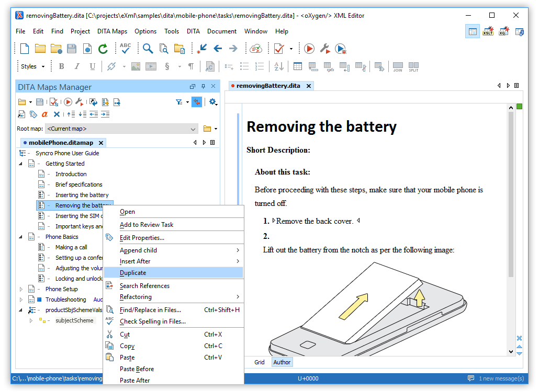Run the ABC spell check tool
This screenshot has height=392, width=539.
tap(126, 49)
